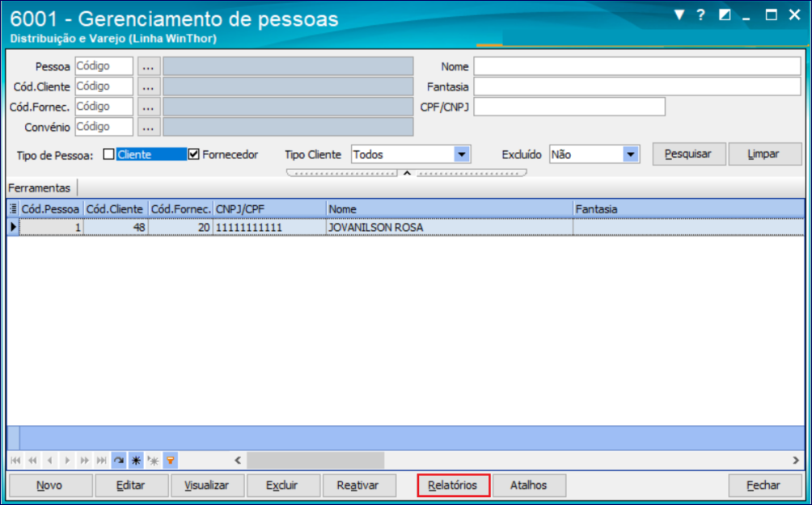Go to previous record arrow icon
The width and height of the screenshot is (812, 505).
tap(49, 460)
